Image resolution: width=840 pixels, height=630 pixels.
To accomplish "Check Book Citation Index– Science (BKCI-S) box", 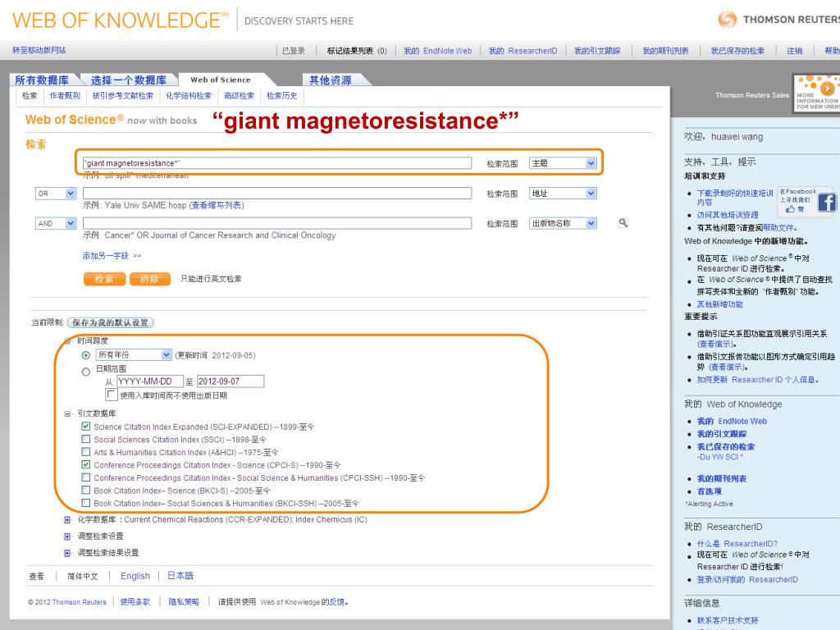I will [85, 491].
